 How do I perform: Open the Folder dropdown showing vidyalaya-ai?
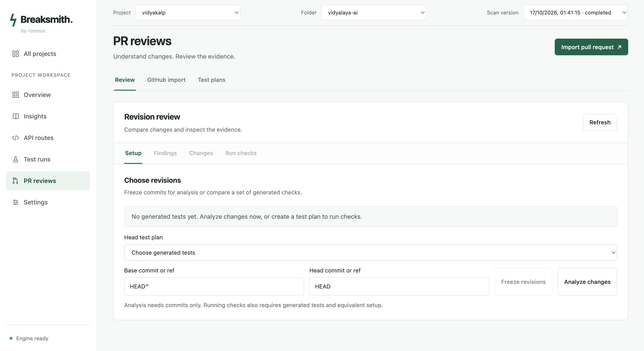[x=374, y=13]
